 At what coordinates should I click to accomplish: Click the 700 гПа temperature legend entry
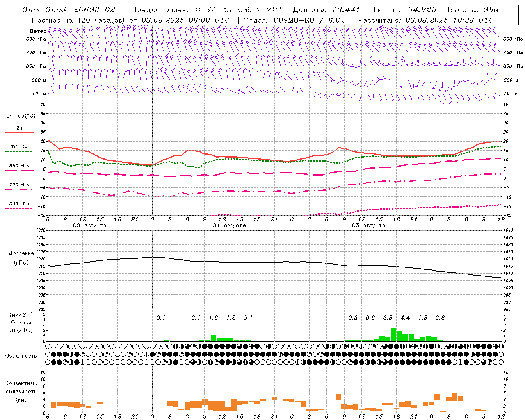19,185
